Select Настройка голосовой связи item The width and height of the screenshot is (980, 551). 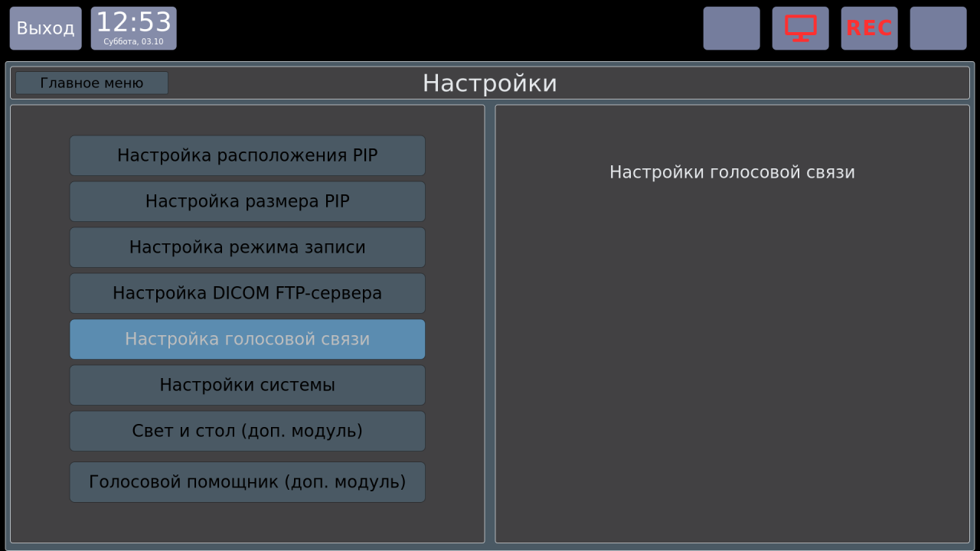tap(247, 339)
